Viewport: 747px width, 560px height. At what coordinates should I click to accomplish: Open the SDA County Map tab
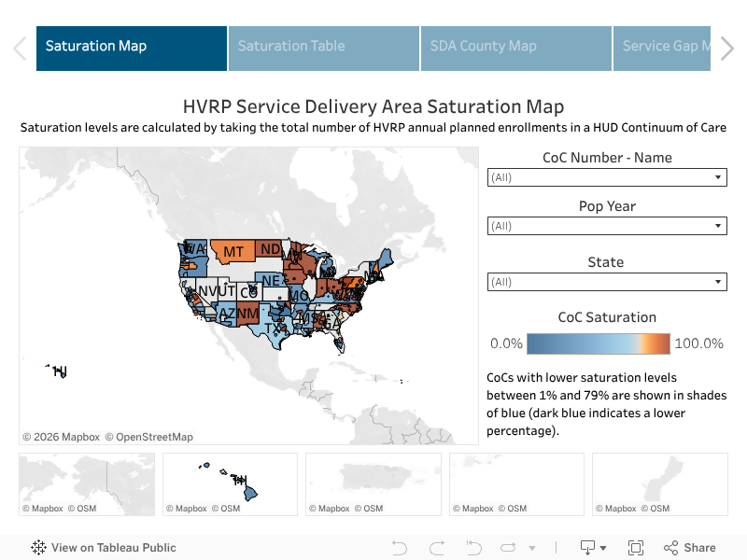pyautogui.click(x=516, y=49)
